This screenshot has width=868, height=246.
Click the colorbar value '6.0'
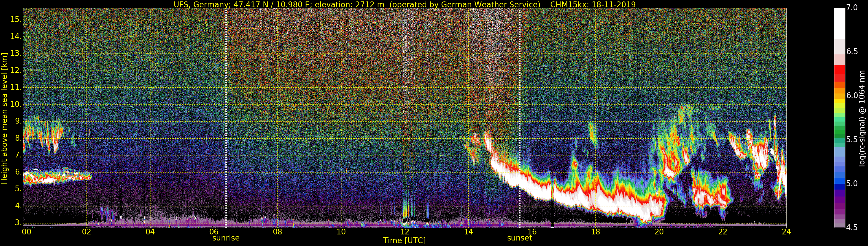coord(852,96)
